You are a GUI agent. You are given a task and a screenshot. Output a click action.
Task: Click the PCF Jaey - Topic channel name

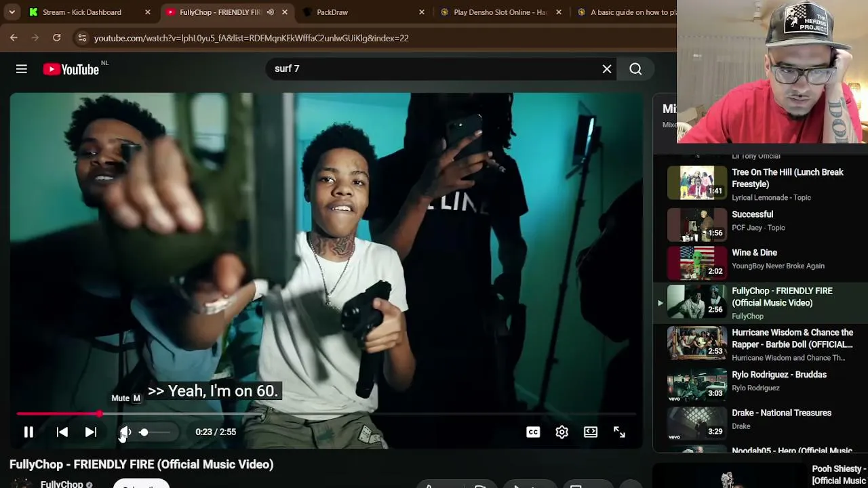click(x=758, y=228)
